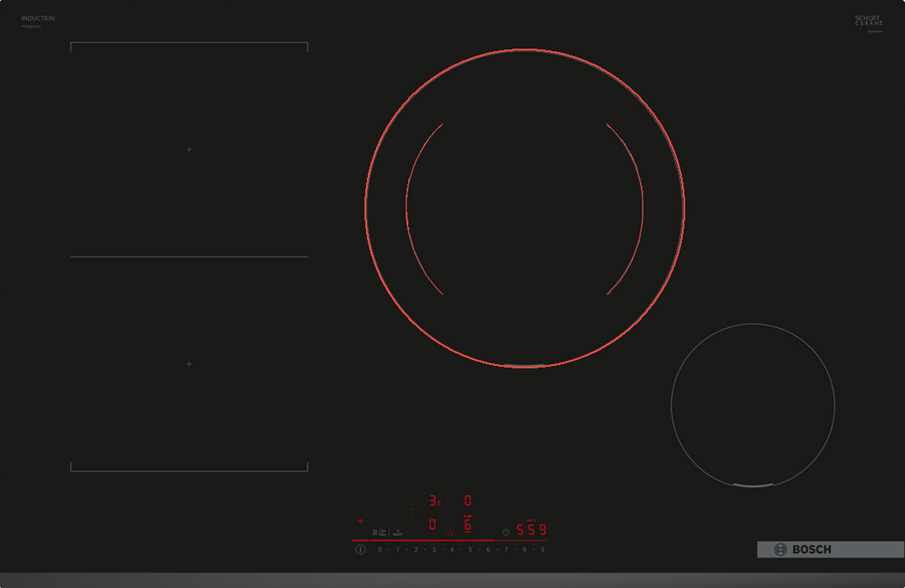This screenshot has width=905, height=588.
Task: Tap the red star favorite icon
Action: pos(450,532)
